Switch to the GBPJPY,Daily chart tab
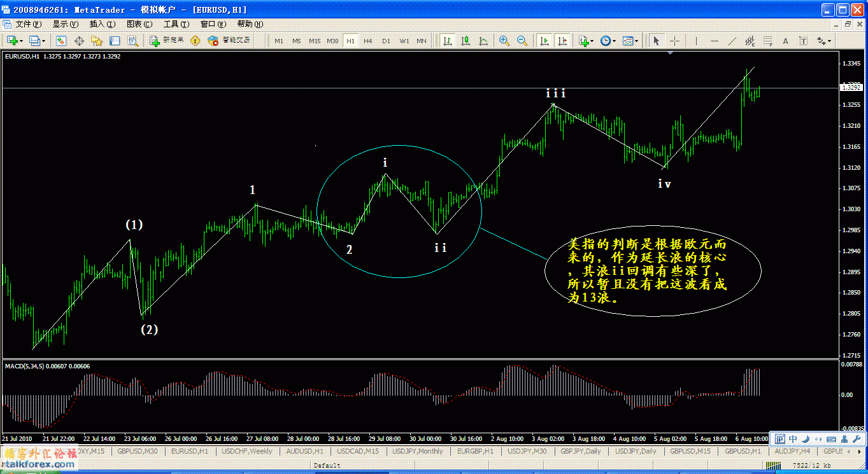 (x=580, y=451)
